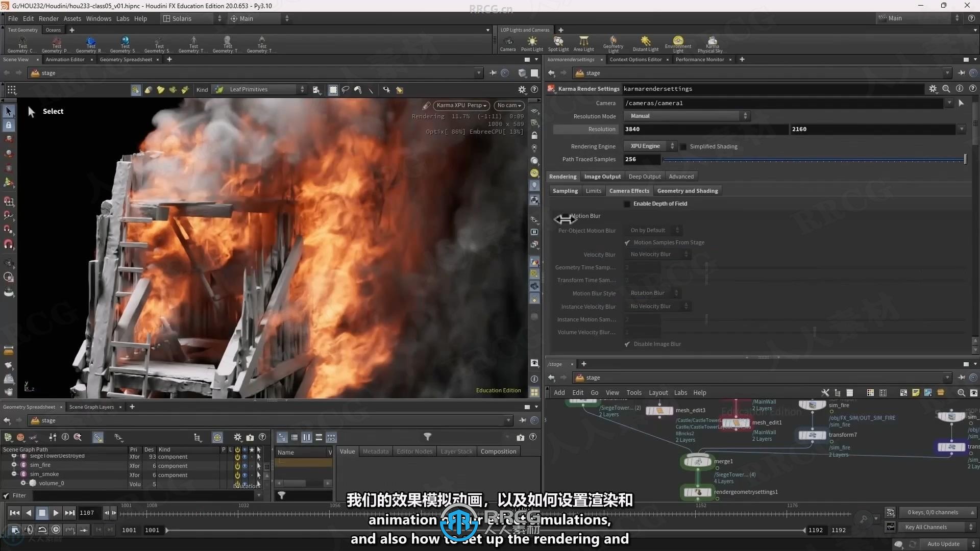980x551 pixels.
Task: Open parameter gear menu for karmarendersettings
Action: click(933, 89)
